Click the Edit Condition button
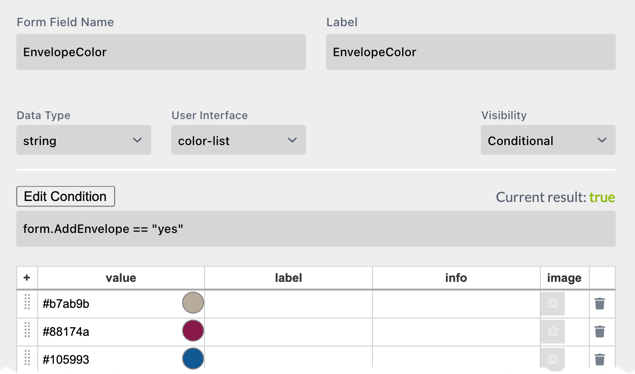The image size is (635, 374). (x=66, y=196)
